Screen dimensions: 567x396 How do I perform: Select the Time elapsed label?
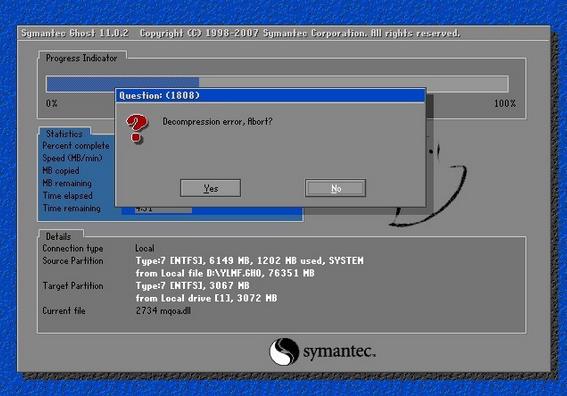(x=68, y=196)
